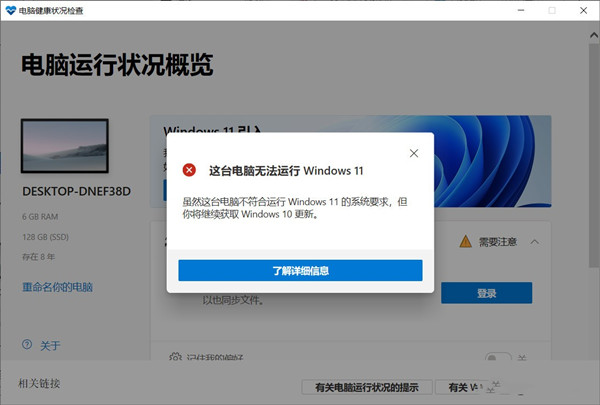Screen dimensions: 600x405
Task: Click the 存在 8 年 text
Action: [x=38, y=257]
